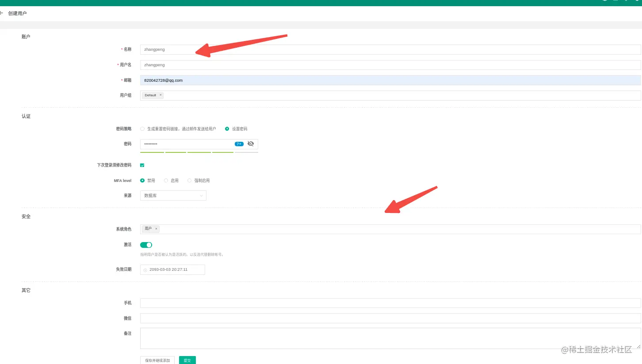Toggle password visibility with the eye icon
642x364 pixels.
click(x=251, y=144)
